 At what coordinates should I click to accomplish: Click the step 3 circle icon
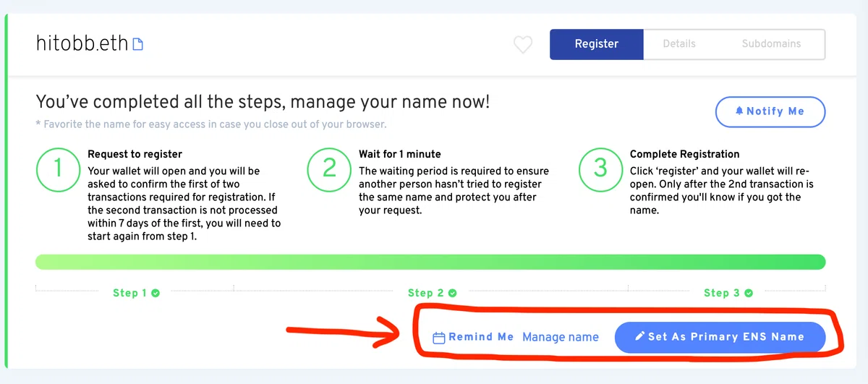coord(600,168)
